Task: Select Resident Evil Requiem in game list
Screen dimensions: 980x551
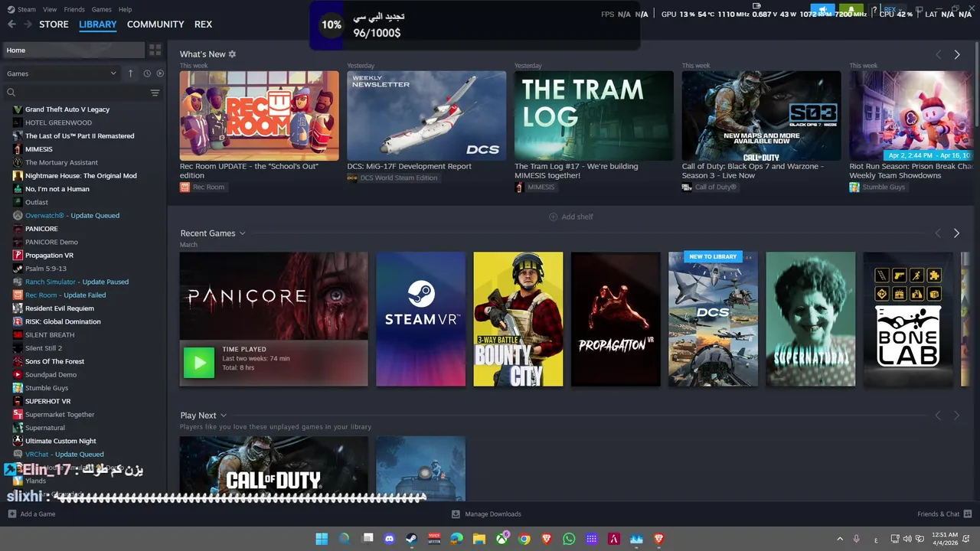Action: click(60, 308)
